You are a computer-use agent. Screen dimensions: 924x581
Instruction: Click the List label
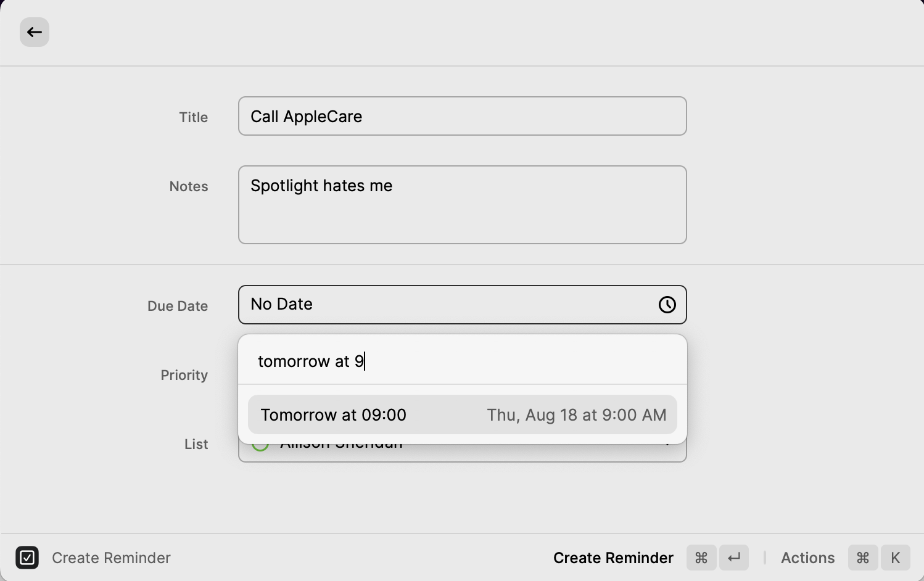[196, 444]
